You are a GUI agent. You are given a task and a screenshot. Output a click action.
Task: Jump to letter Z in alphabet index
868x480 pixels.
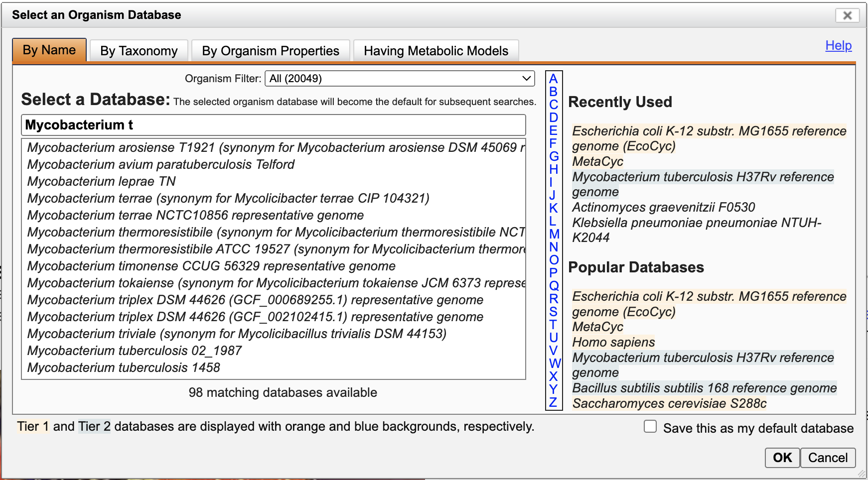coord(553,402)
